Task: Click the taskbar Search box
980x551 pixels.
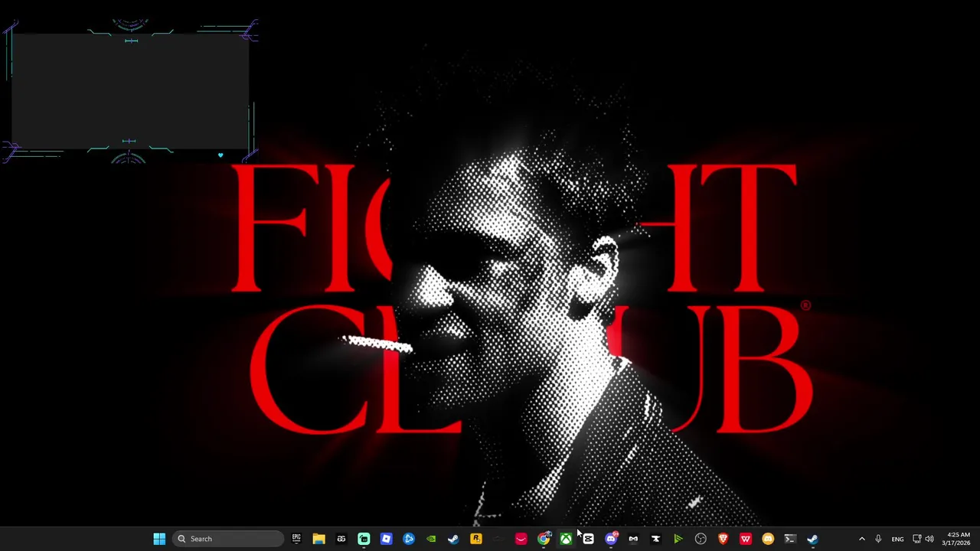Action: pos(228,539)
